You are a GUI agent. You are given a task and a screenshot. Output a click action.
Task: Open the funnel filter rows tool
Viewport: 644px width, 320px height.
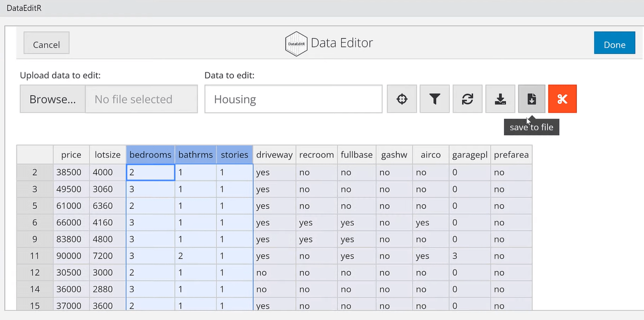(x=434, y=99)
